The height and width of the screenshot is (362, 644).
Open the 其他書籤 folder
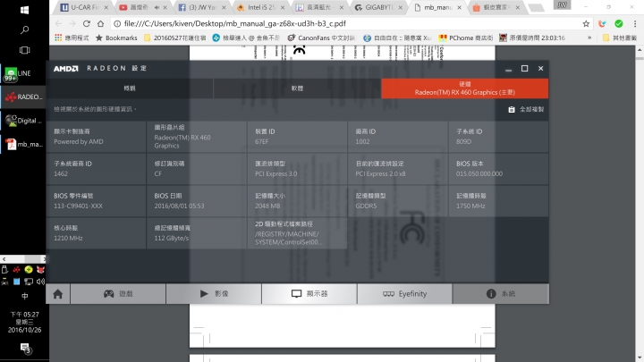click(619, 38)
